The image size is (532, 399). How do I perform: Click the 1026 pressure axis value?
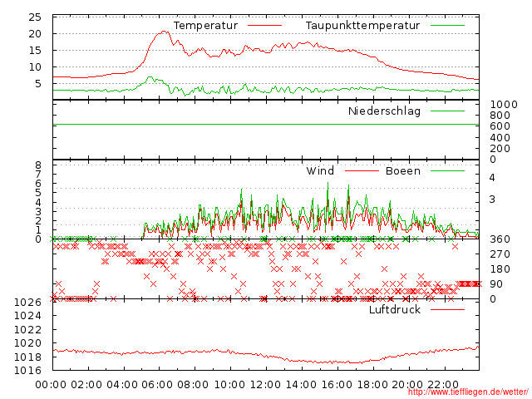[x=27, y=302]
